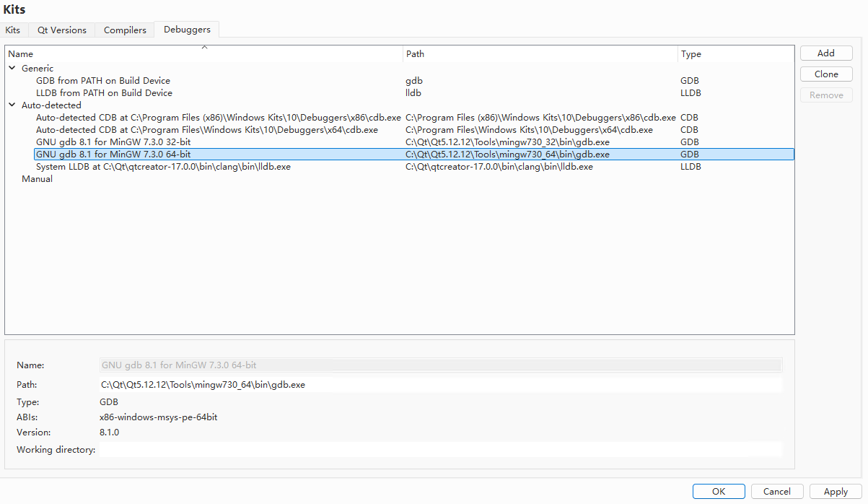Collapse the Generic tree group

pyautogui.click(x=12, y=69)
